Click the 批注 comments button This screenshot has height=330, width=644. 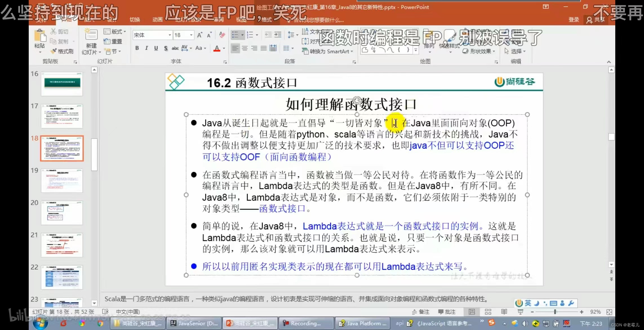pos(447,312)
